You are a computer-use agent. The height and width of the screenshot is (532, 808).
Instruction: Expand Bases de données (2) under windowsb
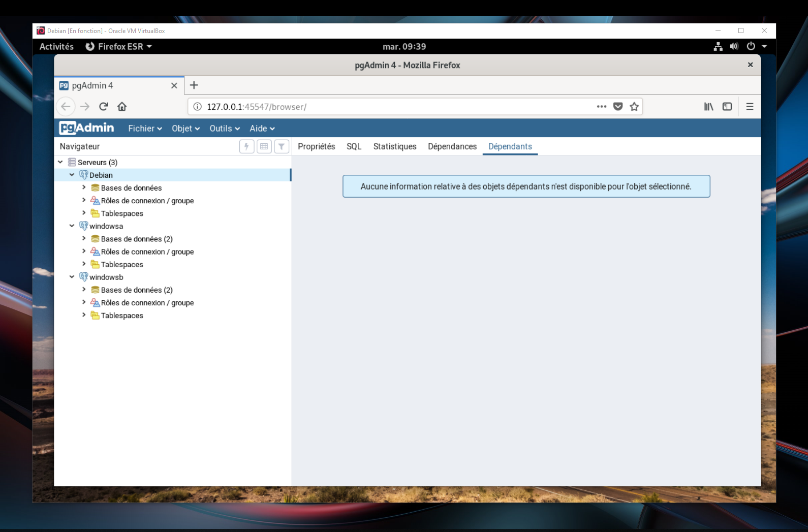point(84,290)
